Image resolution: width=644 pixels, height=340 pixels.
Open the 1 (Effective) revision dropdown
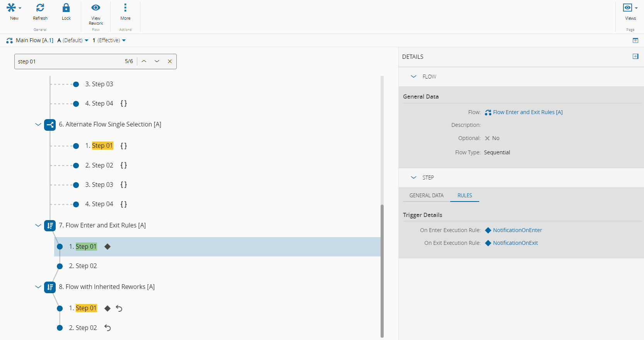tap(109, 40)
